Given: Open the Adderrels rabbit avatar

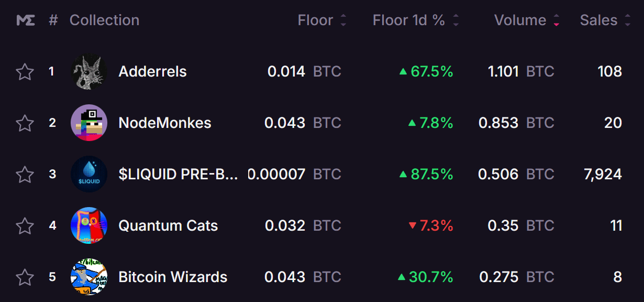Looking at the screenshot, I should (x=89, y=72).
